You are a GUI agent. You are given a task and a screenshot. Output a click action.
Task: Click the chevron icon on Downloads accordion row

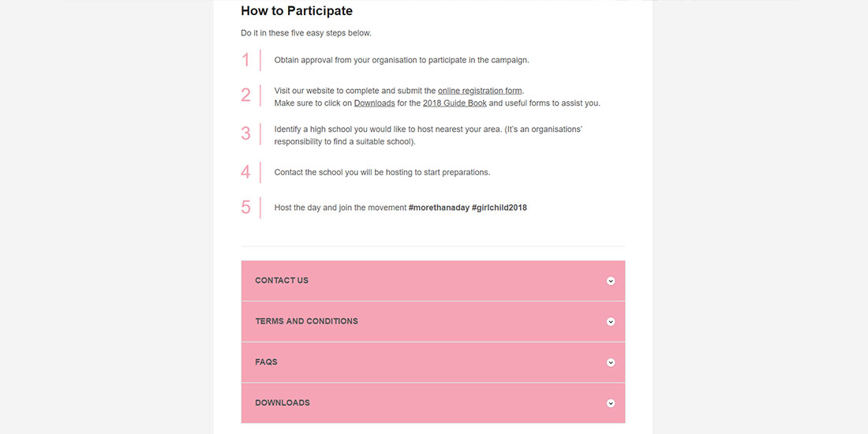click(611, 403)
